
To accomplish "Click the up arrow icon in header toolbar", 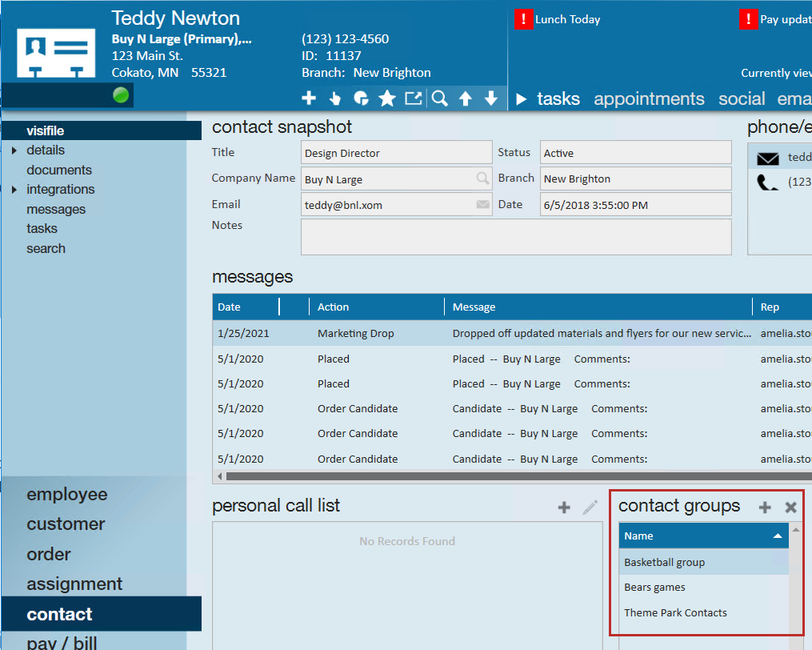I will pos(466,98).
